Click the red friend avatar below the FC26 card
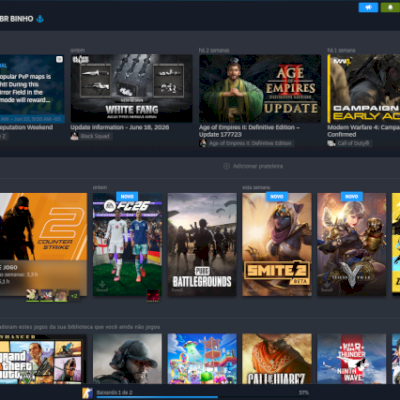 [x=153, y=295]
